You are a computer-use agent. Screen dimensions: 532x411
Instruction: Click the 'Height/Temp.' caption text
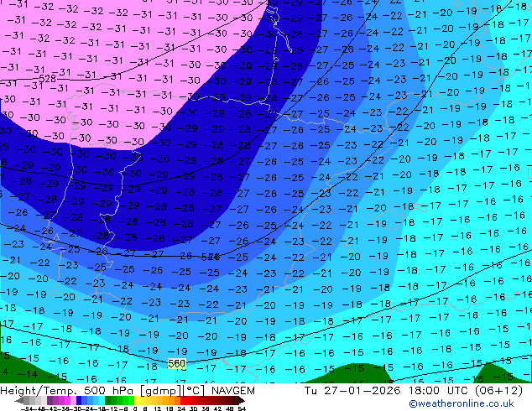point(39,391)
